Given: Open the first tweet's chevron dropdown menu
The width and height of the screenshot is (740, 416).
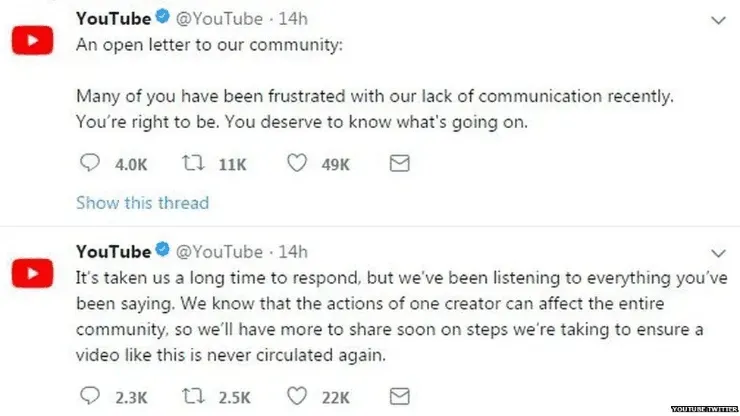Looking at the screenshot, I should point(717,20).
